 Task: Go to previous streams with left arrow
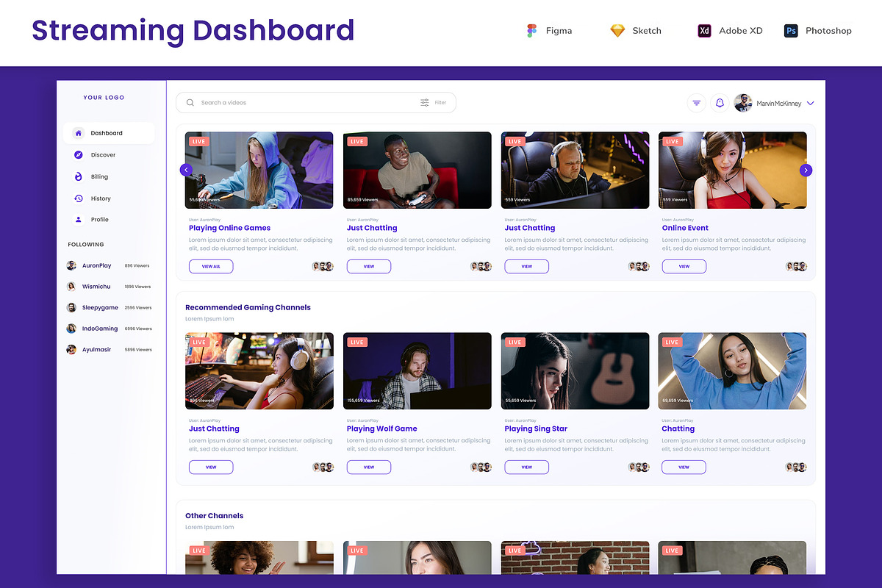(x=186, y=171)
